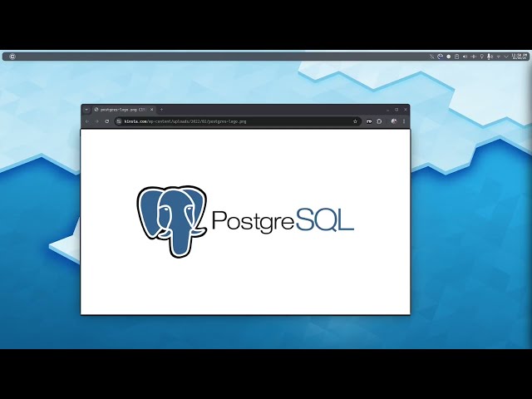Open the clock and calendar in panel
The height and width of the screenshot is (399, 532).
tap(519, 57)
